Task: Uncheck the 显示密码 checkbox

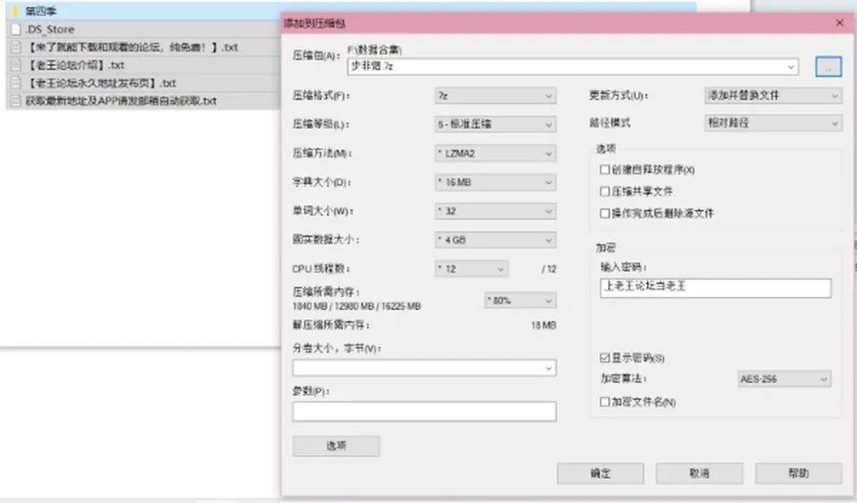Action: [604, 358]
